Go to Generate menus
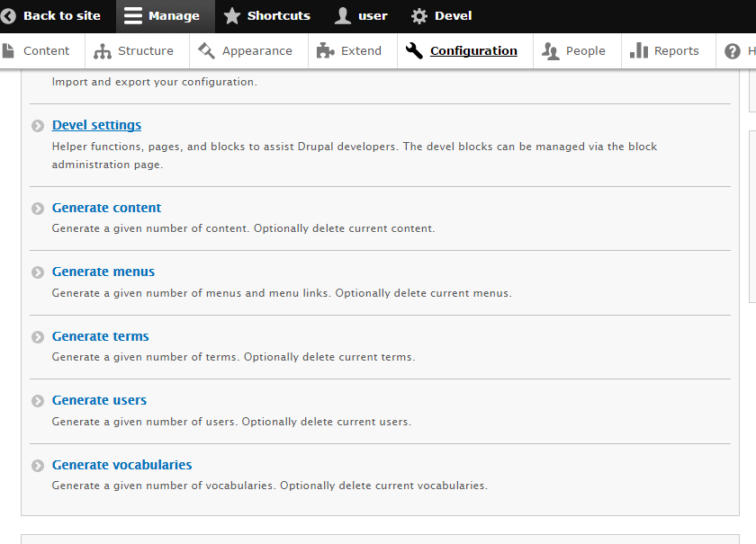This screenshot has height=544, width=756. [103, 272]
